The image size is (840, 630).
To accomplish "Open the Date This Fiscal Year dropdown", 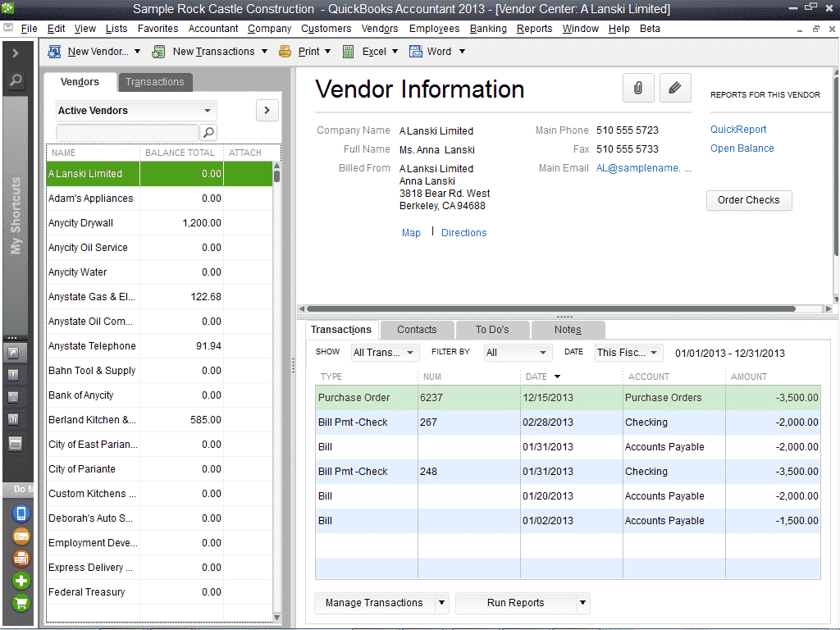I will [x=629, y=353].
